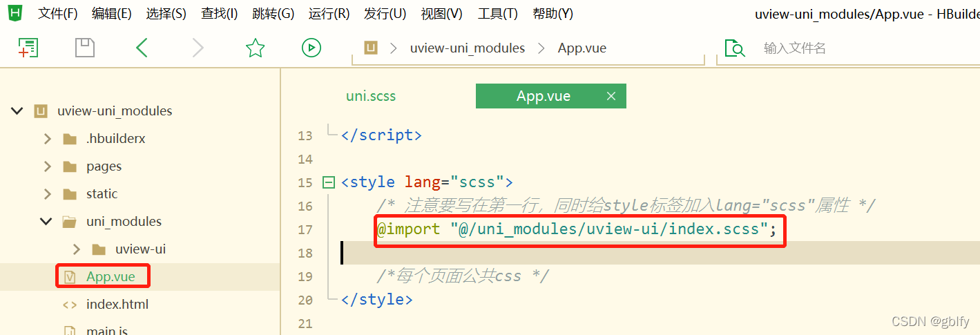Click App.vue in the breadcrumb
This screenshot has height=335, width=980.
582,48
